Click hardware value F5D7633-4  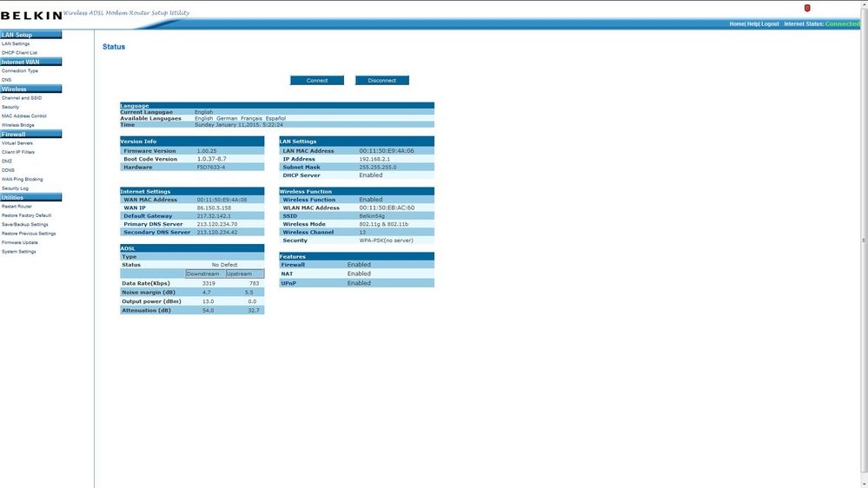pyautogui.click(x=211, y=167)
